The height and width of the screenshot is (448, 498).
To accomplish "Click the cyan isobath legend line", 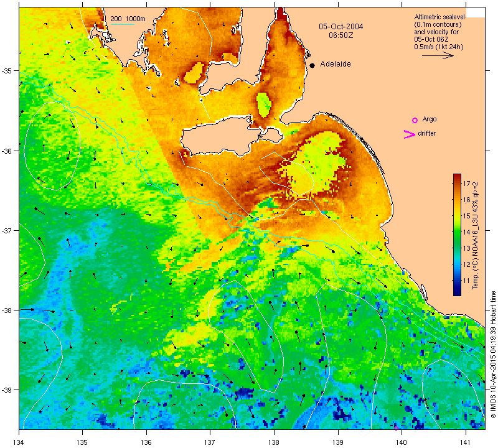I will (x=122, y=25).
